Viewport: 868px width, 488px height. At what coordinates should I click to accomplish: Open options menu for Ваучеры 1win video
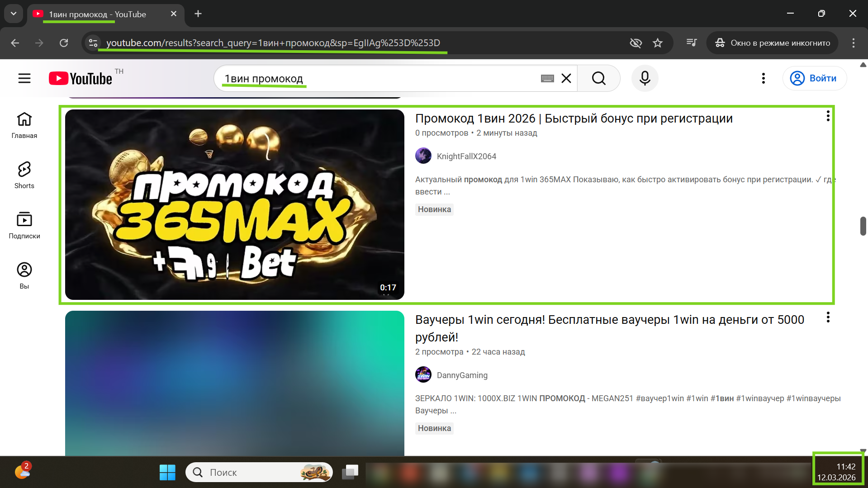click(x=828, y=317)
